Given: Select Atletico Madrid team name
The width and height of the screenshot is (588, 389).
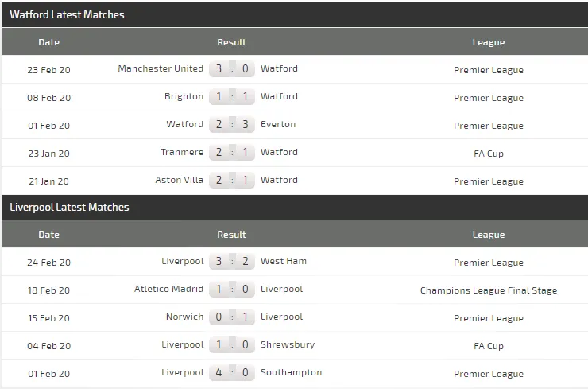Looking at the screenshot, I should [168, 289].
